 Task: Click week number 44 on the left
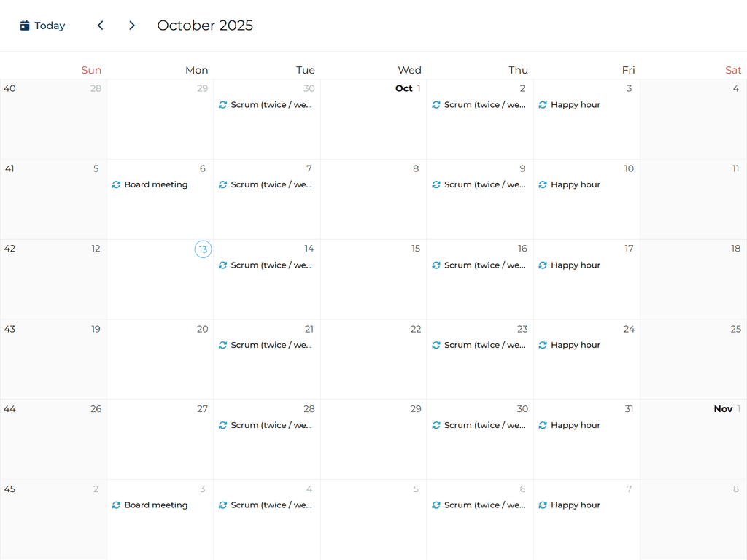(x=9, y=409)
